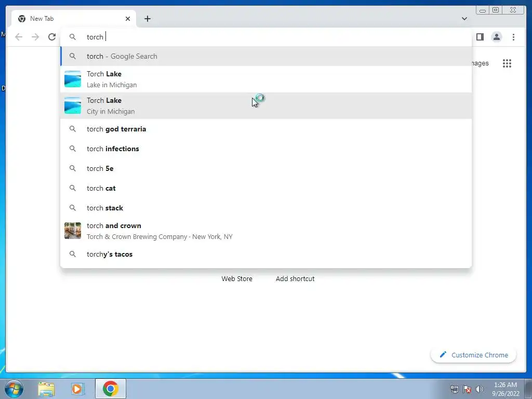
Task: Open the Web Store shortcut
Action: pyautogui.click(x=237, y=278)
